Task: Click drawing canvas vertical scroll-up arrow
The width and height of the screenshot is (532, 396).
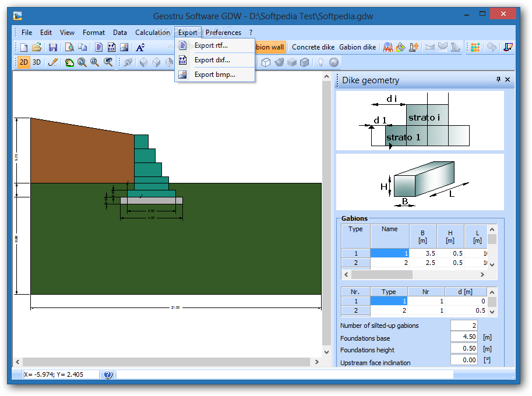Action: pyautogui.click(x=326, y=77)
